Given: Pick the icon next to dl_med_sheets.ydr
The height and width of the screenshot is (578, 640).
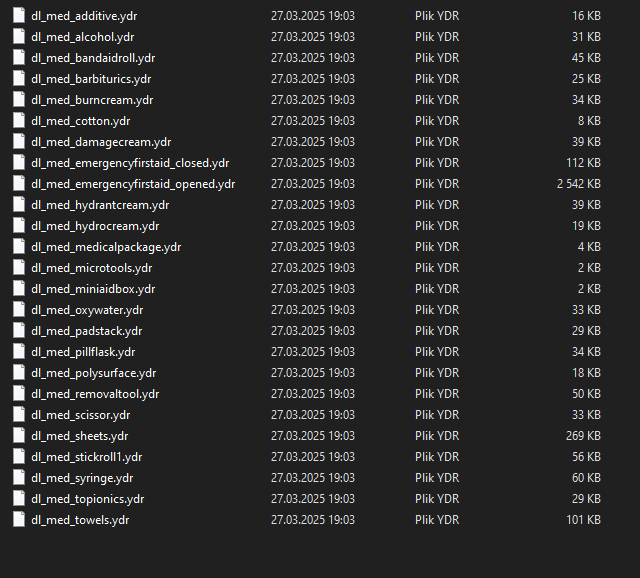Looking at the screenshot, I should 19,436.
